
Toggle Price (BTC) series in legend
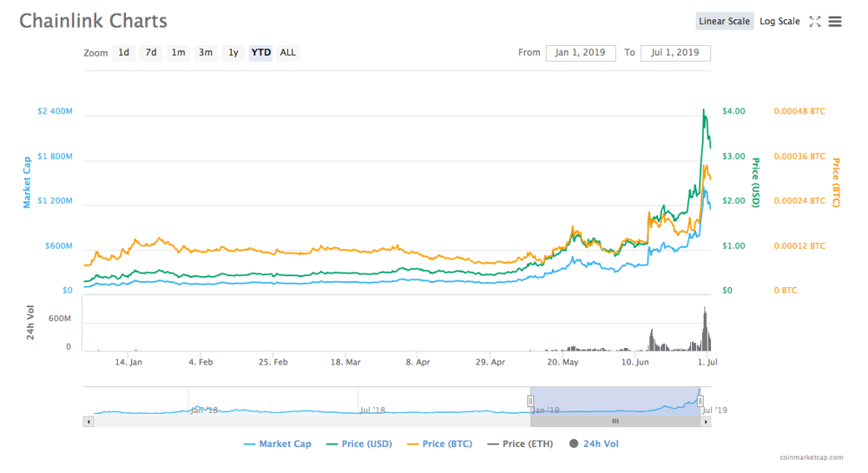pyautogui.click(x=439, y=443)
